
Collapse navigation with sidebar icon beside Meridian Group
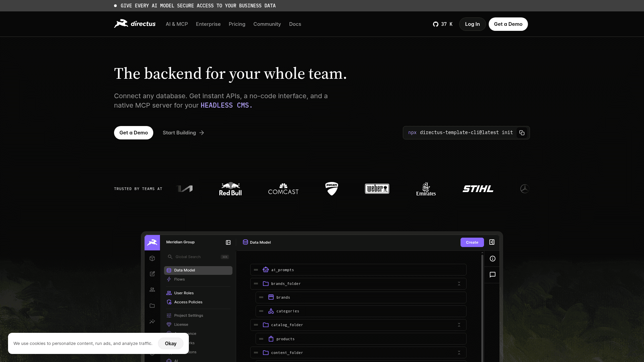coord(228,242)
